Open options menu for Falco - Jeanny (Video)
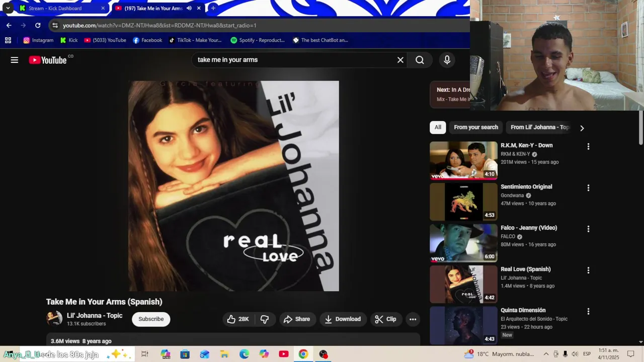This screenshot has height=362, width=644. pos(588,229)
